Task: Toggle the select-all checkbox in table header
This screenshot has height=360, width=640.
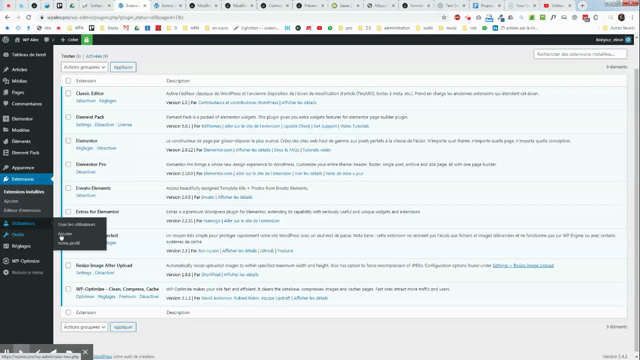Action: pyautogui.click(x=68, y=81)
